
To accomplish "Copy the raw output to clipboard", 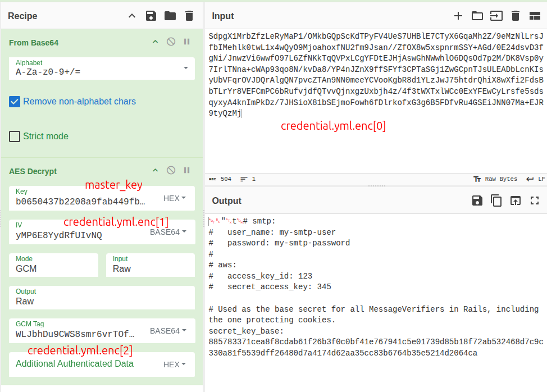I will point(496,200).
